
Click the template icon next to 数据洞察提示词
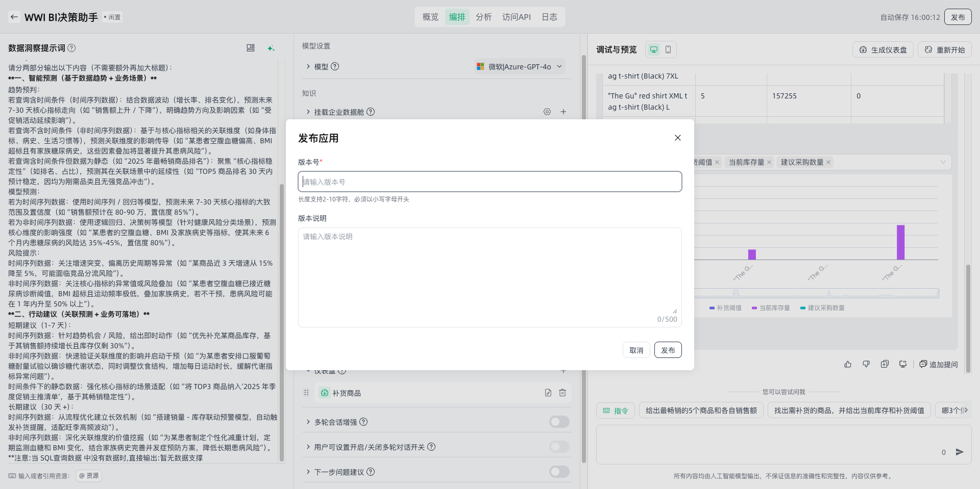click(x=251, y=48)
